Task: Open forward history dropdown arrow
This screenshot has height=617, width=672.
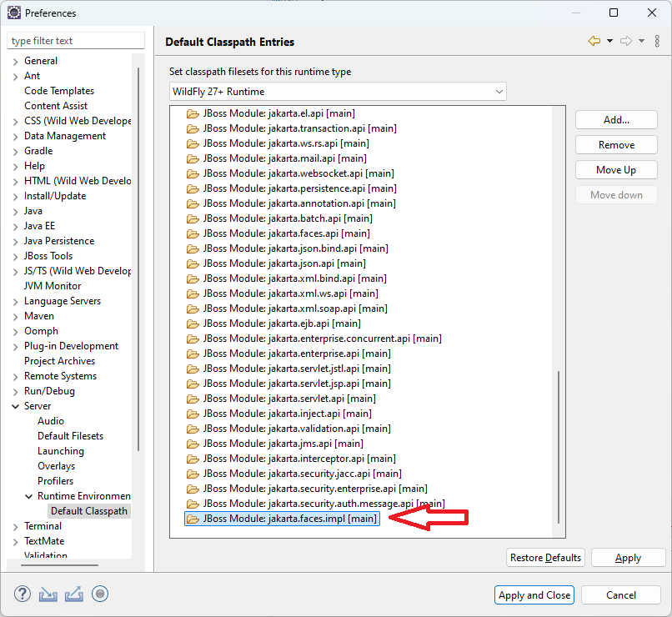Action: [642, 41]
